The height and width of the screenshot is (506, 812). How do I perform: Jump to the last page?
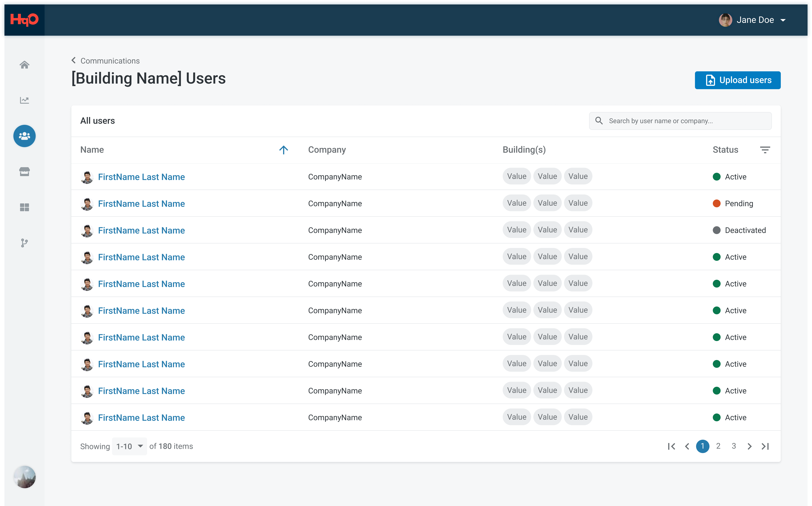tap(765, 446)
